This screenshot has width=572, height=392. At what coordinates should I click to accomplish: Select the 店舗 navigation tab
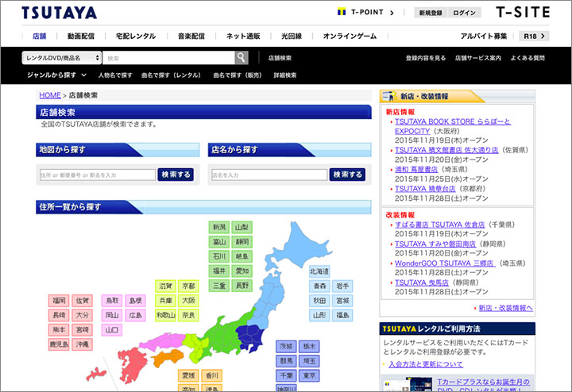[x=40, y=36]
